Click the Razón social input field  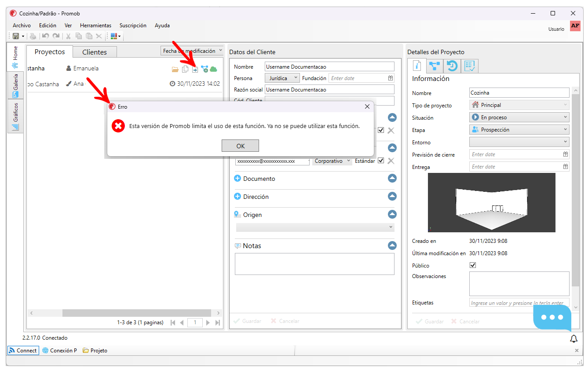point(329,90)
